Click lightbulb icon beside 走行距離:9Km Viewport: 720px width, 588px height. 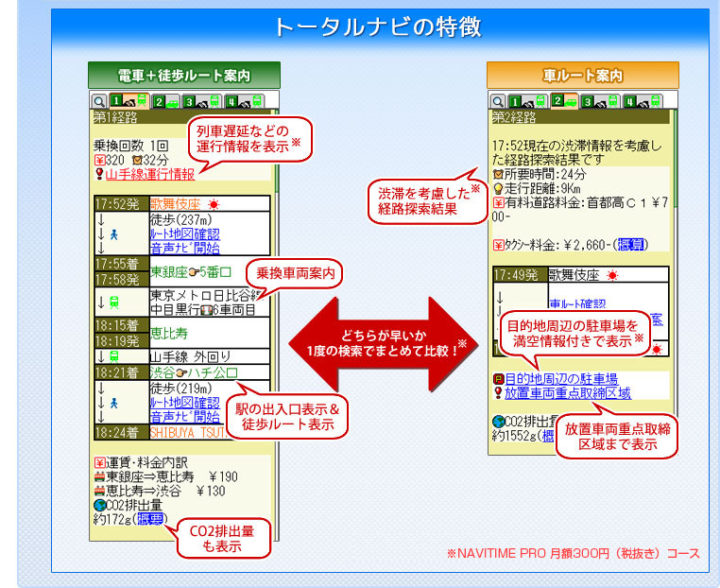(498, 188)
